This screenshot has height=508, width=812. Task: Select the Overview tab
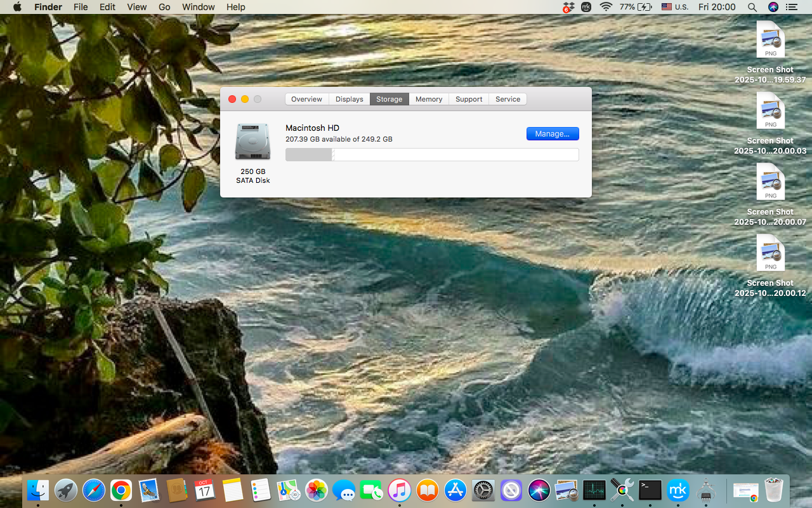point(306,99)
